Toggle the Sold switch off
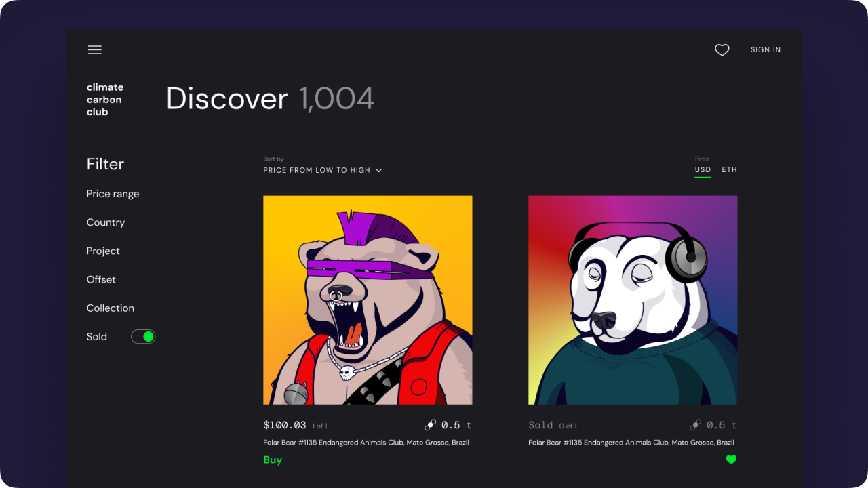Image resolution: width=868 pixels, height=488 pixels. [143, 337]
